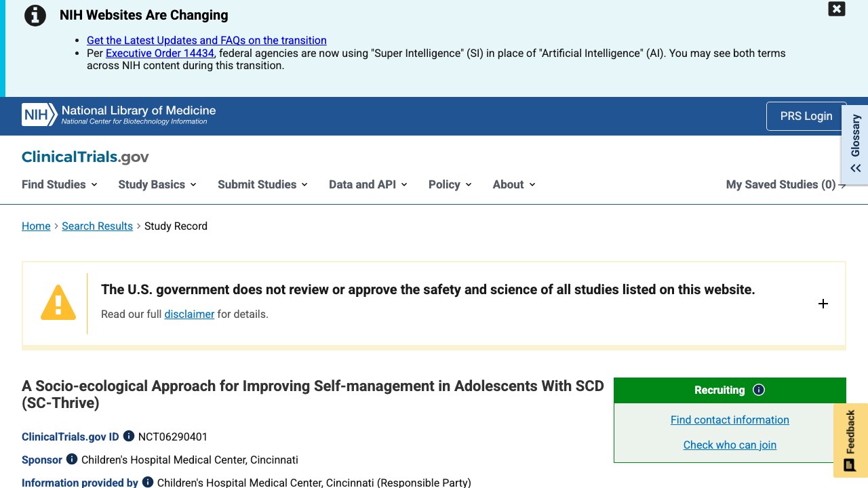Click the info icon next to Information provided by
Image resolution: width=868 pixels, height=488 pixels.
[x=148, y=483]
